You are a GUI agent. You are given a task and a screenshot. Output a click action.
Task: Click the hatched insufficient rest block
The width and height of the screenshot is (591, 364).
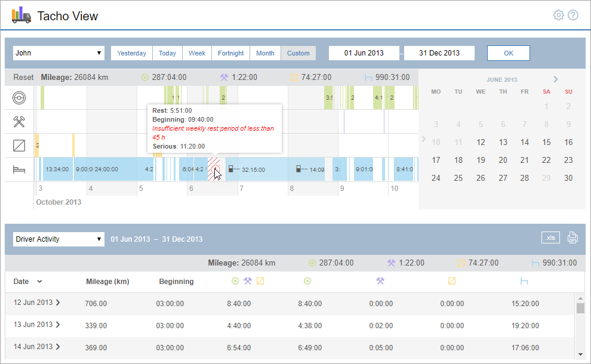pyautogui.click(x=214, y=169)
